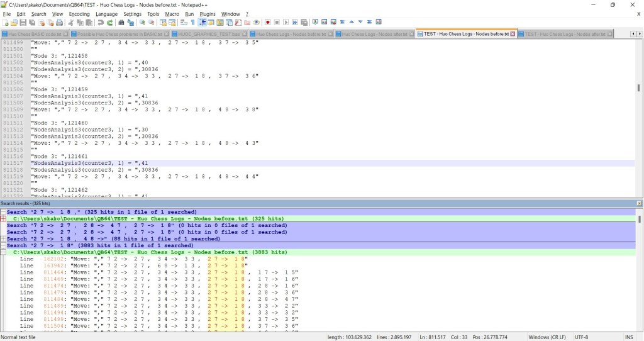The height and width of the screenshot is (341, 644).
Task: Close the Search results panel
Action: pos(639,204)
